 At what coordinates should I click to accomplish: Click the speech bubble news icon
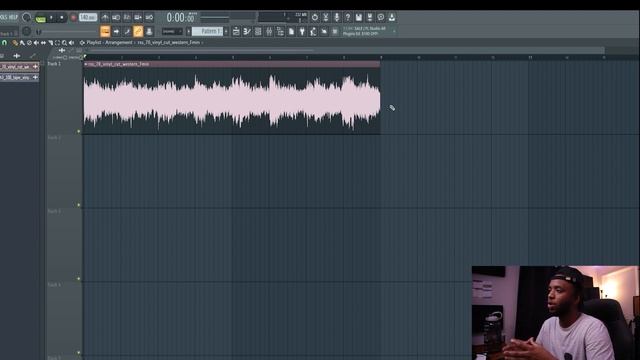click(x=381, y=17)
